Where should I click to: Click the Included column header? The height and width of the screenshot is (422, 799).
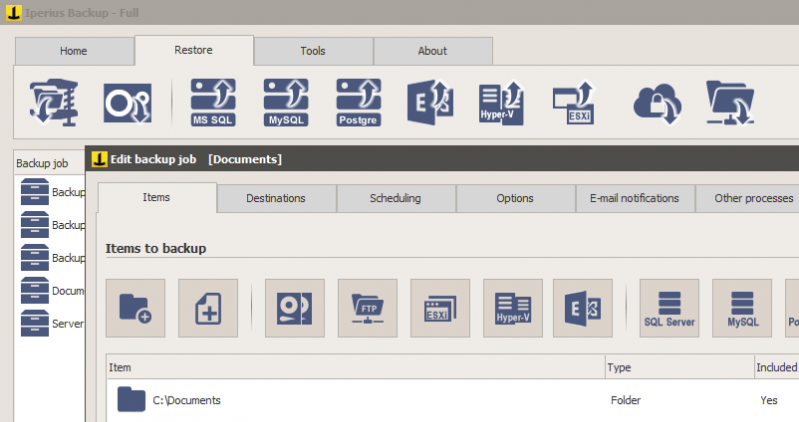click(777, 367)
